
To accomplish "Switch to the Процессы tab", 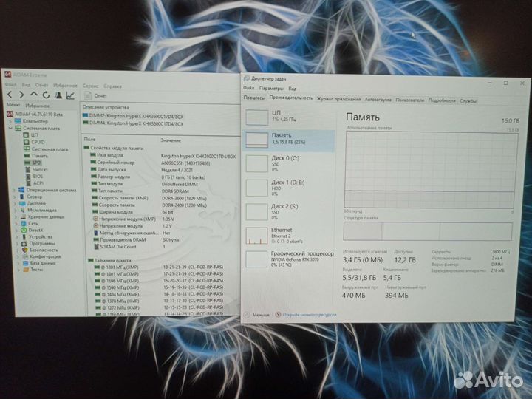I will pos(254,98).
